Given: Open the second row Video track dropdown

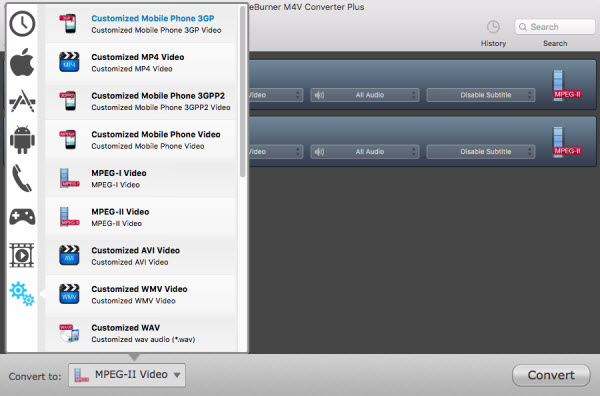Looking at the screenshot, I should point(276,152).
